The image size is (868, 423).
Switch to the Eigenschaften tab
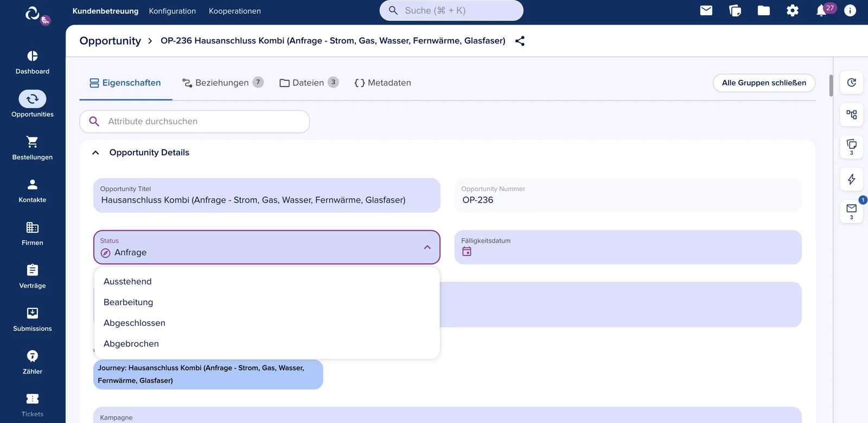click(125, 83)
